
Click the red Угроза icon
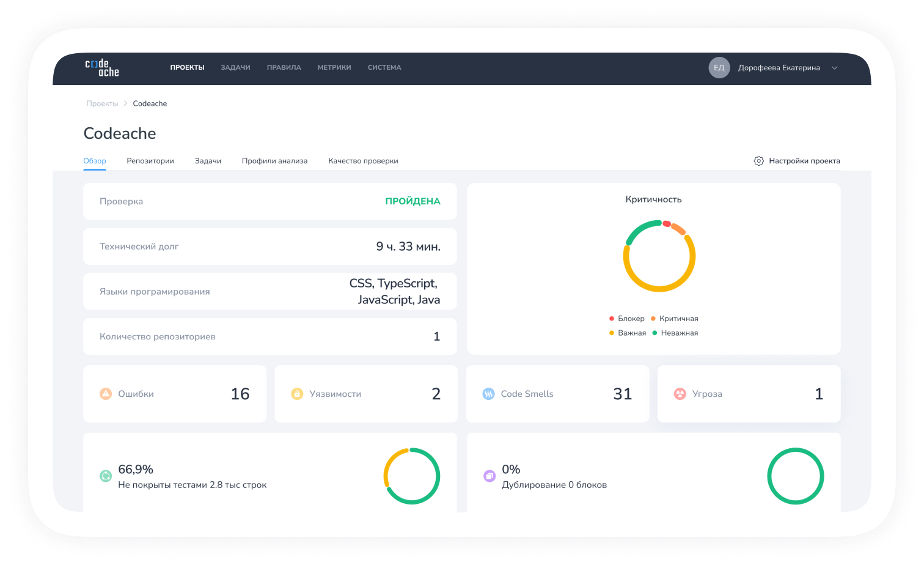pos(680,394)
